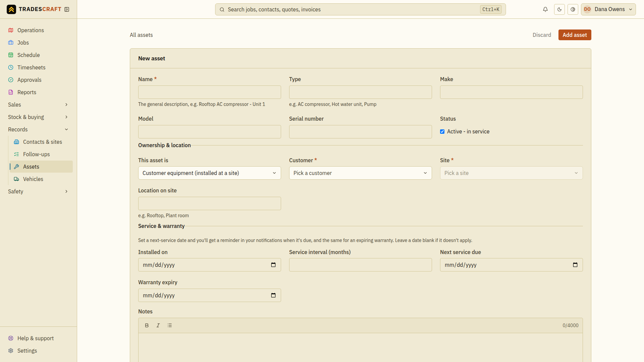Click the Model input field
Image resolution: width=644 pixels, height=362 pixels.
point(210,132)
